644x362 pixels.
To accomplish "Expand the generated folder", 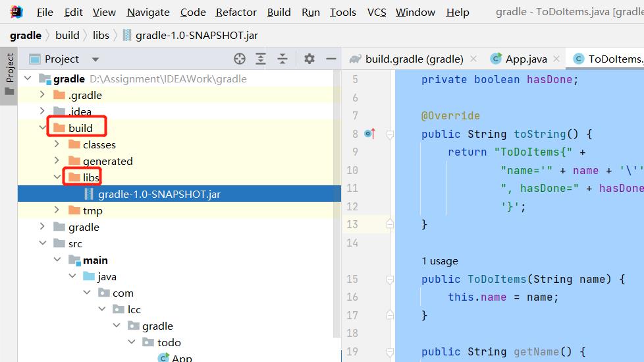I will click(57, 160).
